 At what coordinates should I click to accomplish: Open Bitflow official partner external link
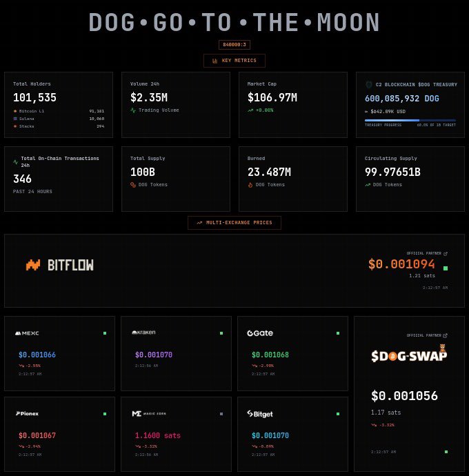click(446, 254)
